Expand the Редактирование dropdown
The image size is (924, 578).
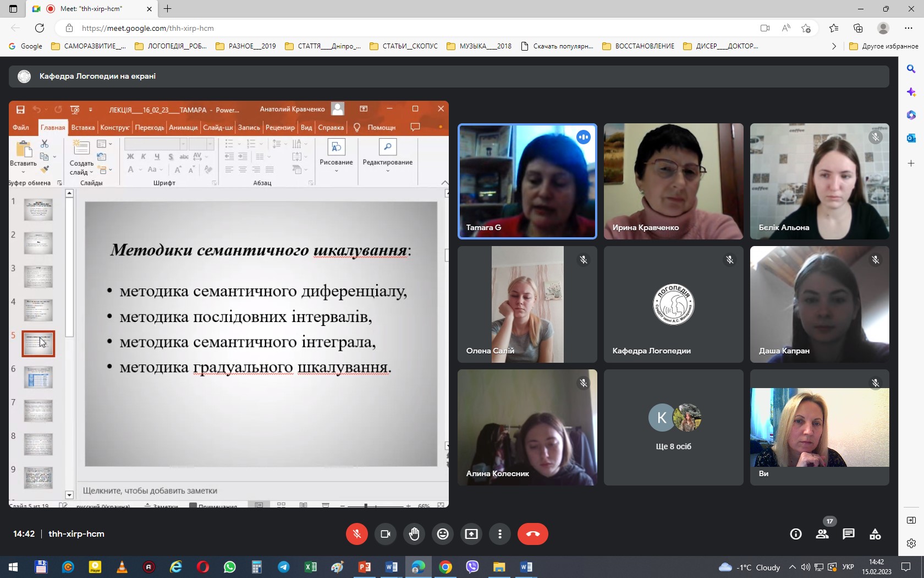pos(388,156)
